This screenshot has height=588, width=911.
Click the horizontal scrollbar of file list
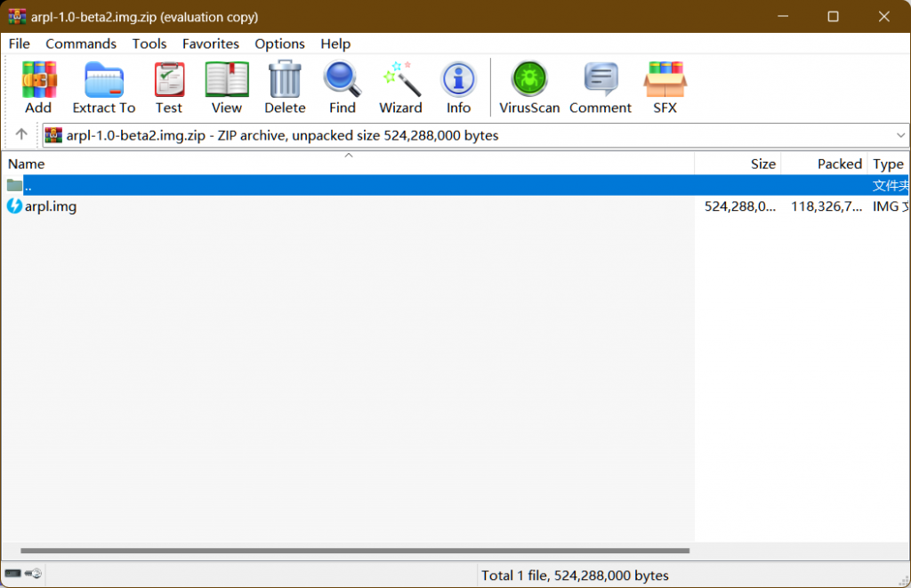[x=355, y=551]
